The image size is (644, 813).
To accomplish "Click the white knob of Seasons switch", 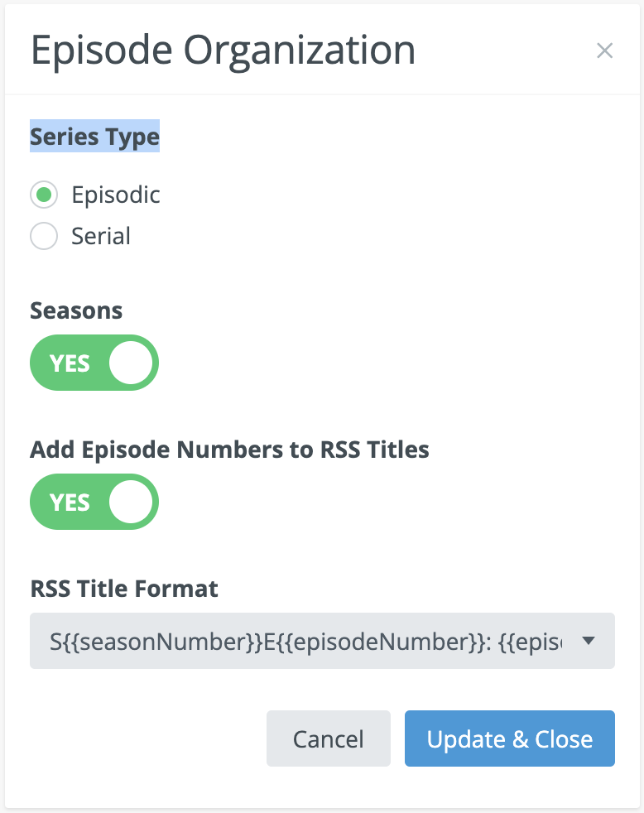I will pyautogui.click(x=131, y=363).
